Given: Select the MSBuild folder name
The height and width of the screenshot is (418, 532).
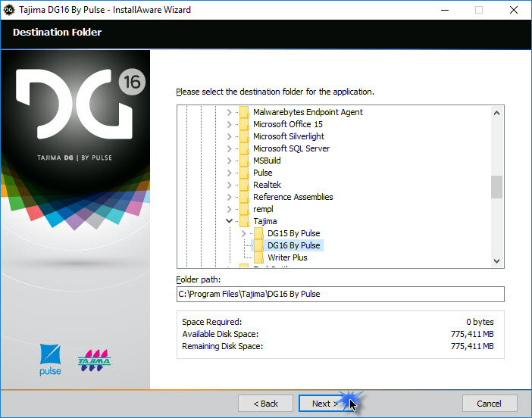Looking at the screenshot, I should [x=267, y=161].
